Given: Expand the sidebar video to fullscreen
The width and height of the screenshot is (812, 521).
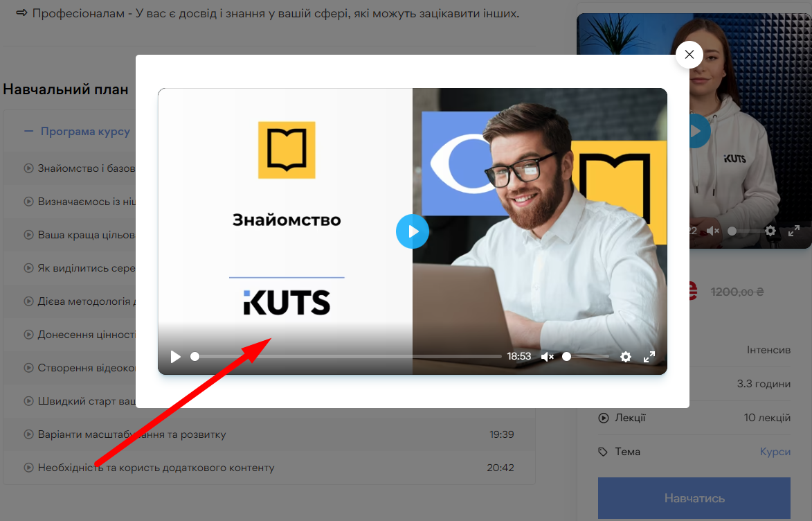Looking at the screenshot, I should [x=794, y=231].
